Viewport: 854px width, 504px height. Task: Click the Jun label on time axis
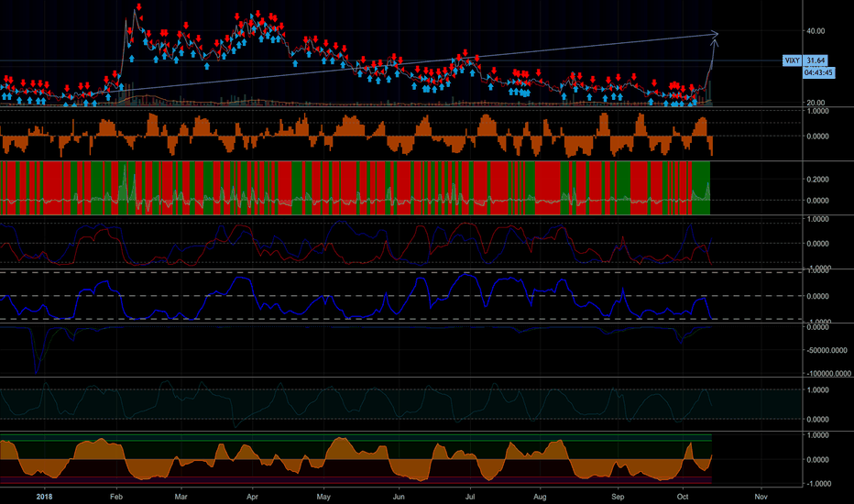point(399,497)
